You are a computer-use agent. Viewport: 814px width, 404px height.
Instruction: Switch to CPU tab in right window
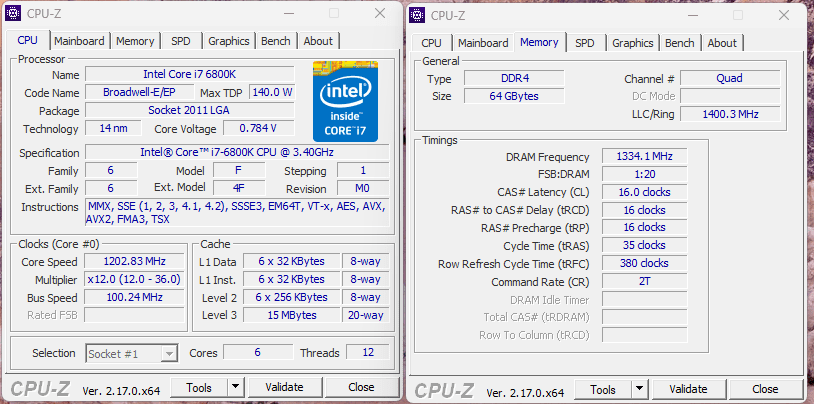click(x=431, y=43)
